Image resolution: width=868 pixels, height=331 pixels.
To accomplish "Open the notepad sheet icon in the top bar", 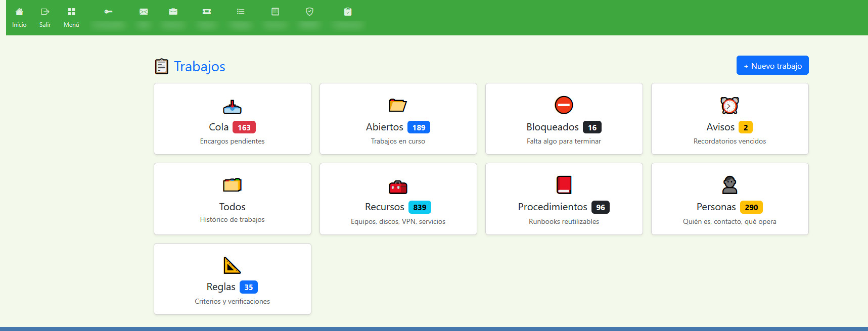I will (x=275, y=12).
